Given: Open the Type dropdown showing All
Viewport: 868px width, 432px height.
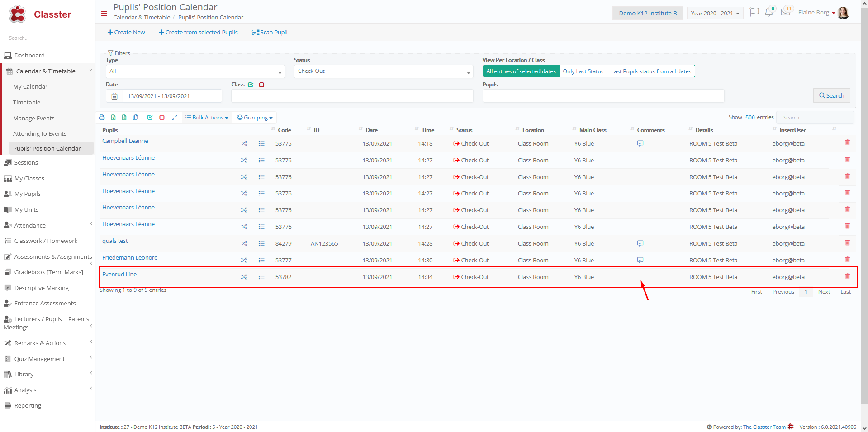Looking at the screenshot, I should pyautogui.click(x=195, y=71).
